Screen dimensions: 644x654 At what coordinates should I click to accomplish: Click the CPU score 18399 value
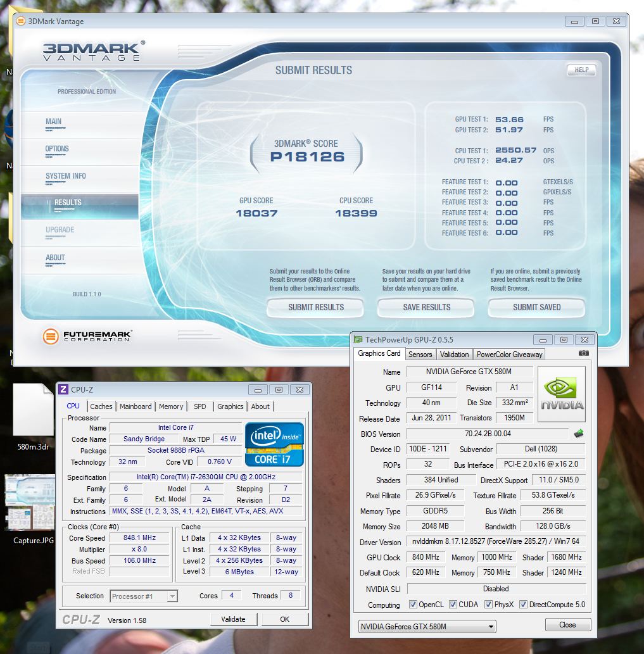(357, 213)
